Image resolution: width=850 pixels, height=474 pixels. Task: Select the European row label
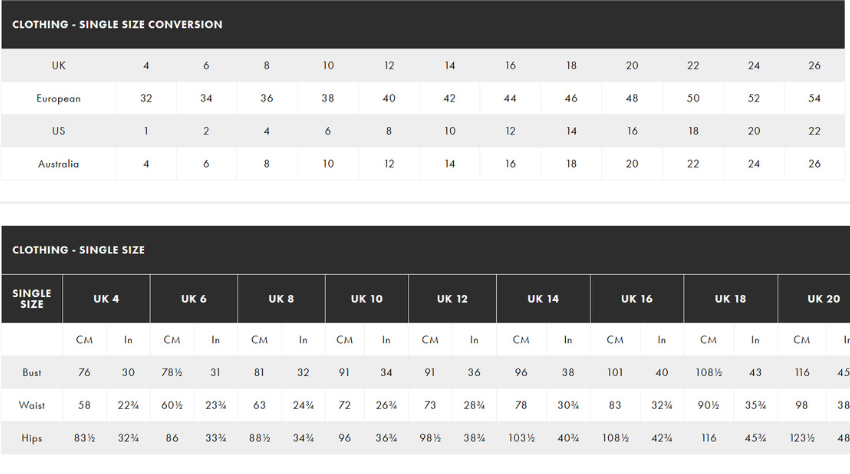pos(58,99)
